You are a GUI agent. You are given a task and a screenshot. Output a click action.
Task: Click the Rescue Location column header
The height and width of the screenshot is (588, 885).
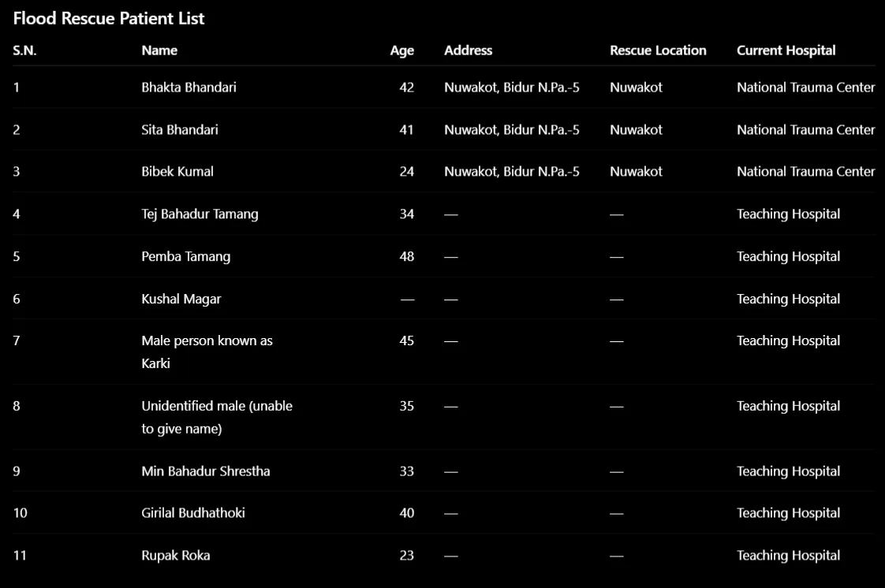click(x=658, y=50)
